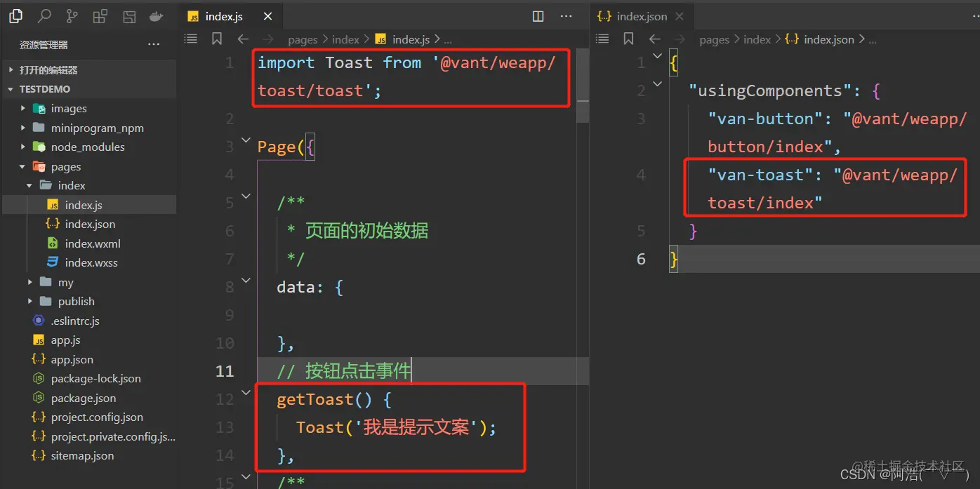Open the outline breadcrumb icon above index.js

[x=190, y=39]
